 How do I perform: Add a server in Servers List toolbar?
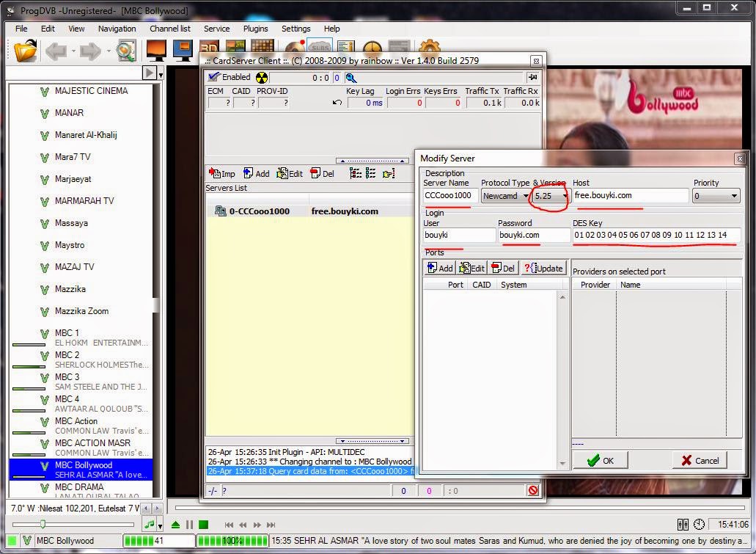(257, 173)
